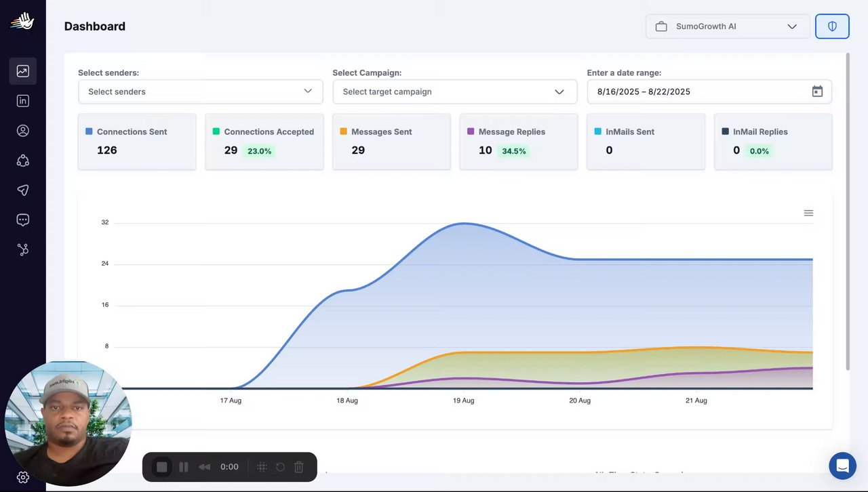Open the support chat bubble button
The image size is (868, 492).
(x=842, y=466)
